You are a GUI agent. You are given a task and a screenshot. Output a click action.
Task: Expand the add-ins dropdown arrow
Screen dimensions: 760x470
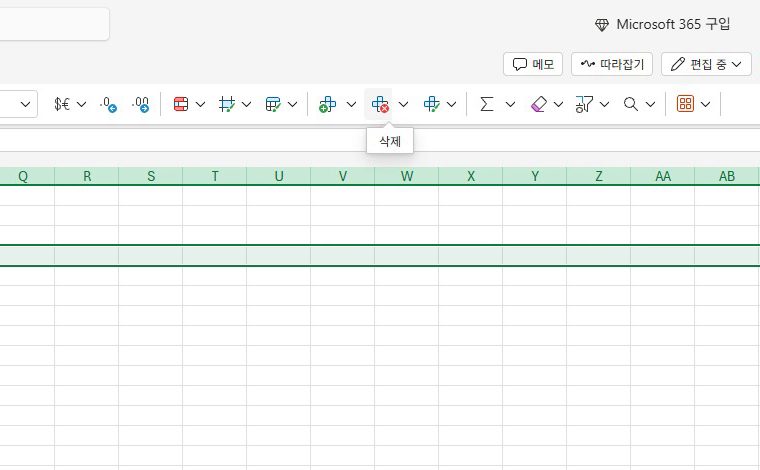coord(706,104)
